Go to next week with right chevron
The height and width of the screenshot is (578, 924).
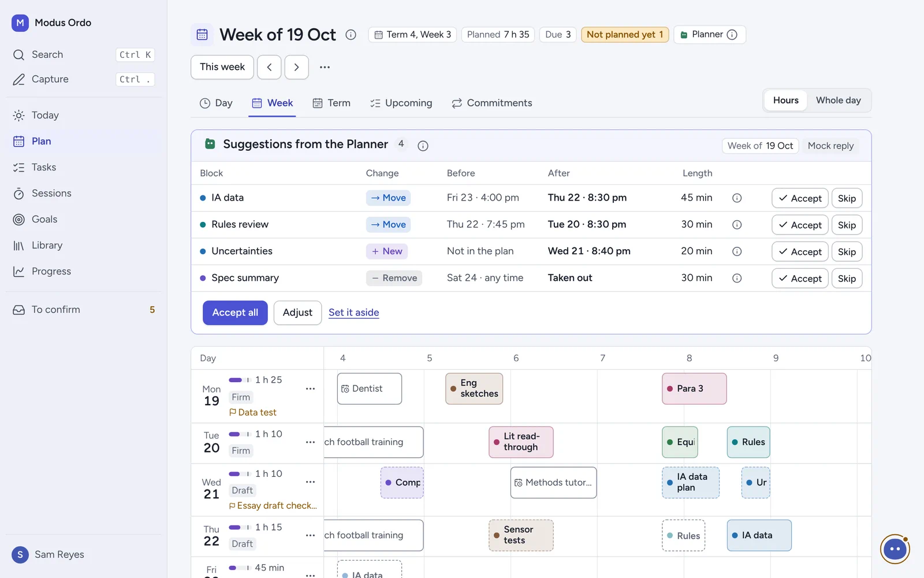[x=296, y=67]
